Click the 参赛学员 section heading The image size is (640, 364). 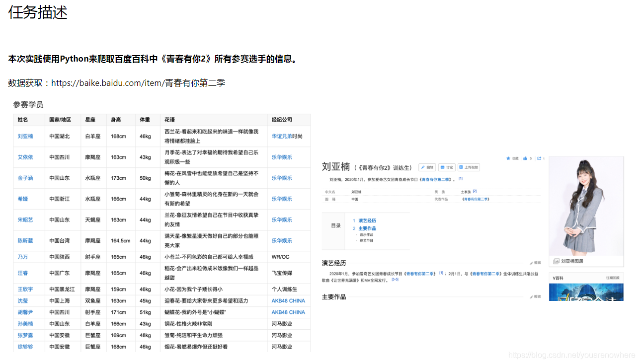click(28, 105)
